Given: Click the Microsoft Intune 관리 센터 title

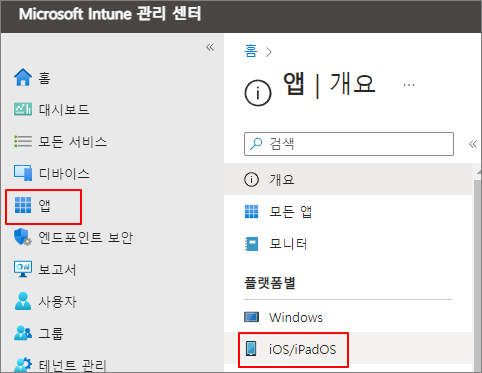Looking at the screenshot, I should pos(110,14).
